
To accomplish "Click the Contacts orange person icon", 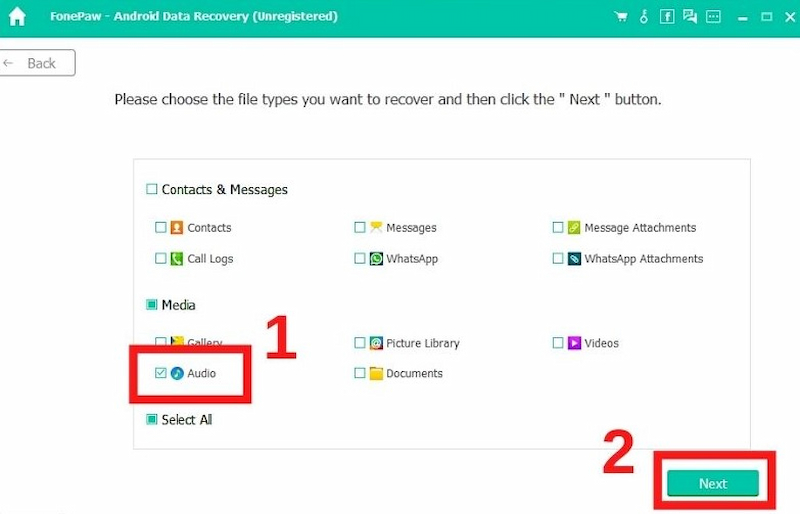I will pos(177,227).
